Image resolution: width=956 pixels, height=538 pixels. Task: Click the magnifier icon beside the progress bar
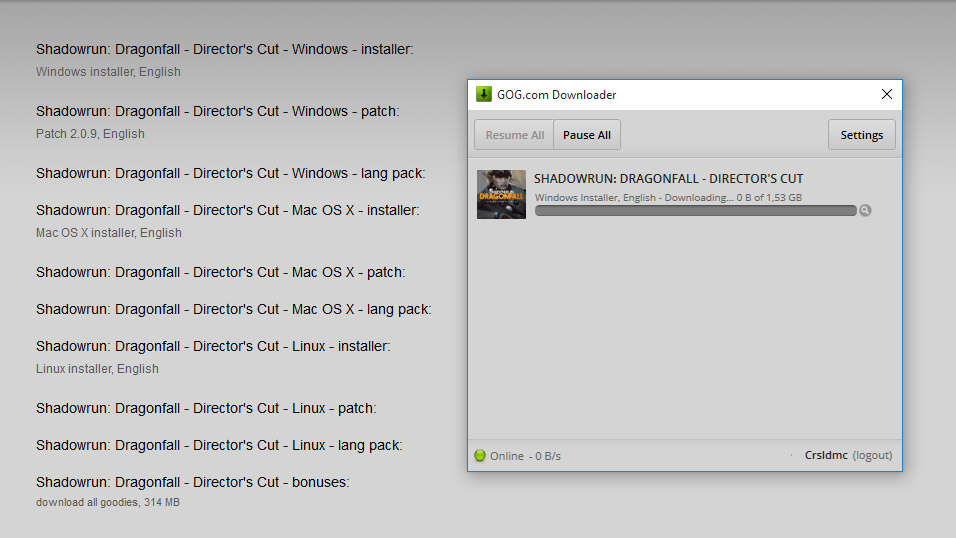(865, 210)
